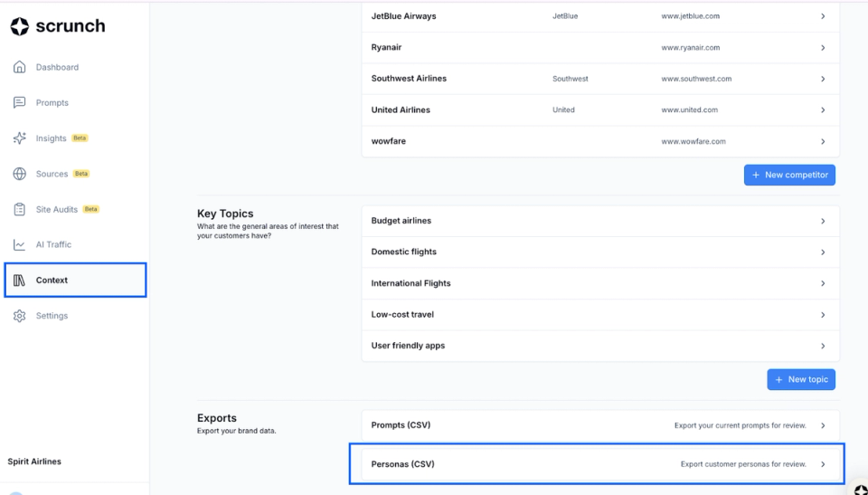Open the wowfare row chevron
Screen dimensions: 868x495
click(x=823, y=141)
